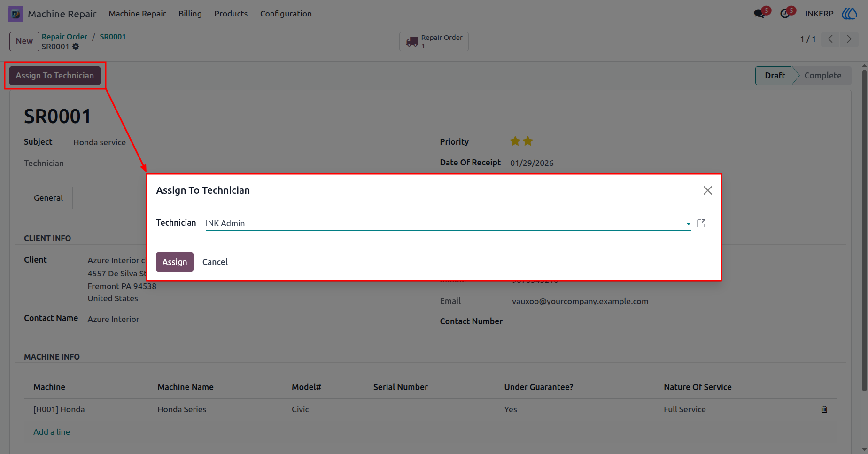Select the Draft status stage
This screenshot has height=454, width=868.
tap(774, 76)
